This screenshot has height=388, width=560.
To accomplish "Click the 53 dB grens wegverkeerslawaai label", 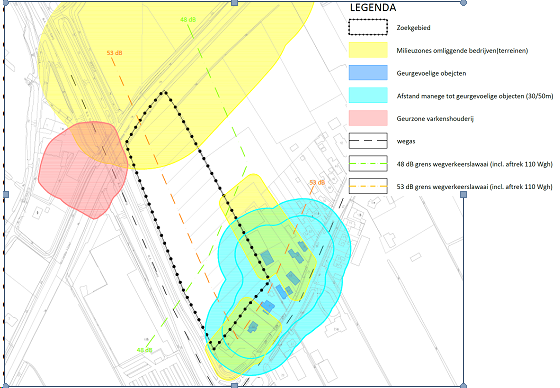I will (x=475, y=187).
